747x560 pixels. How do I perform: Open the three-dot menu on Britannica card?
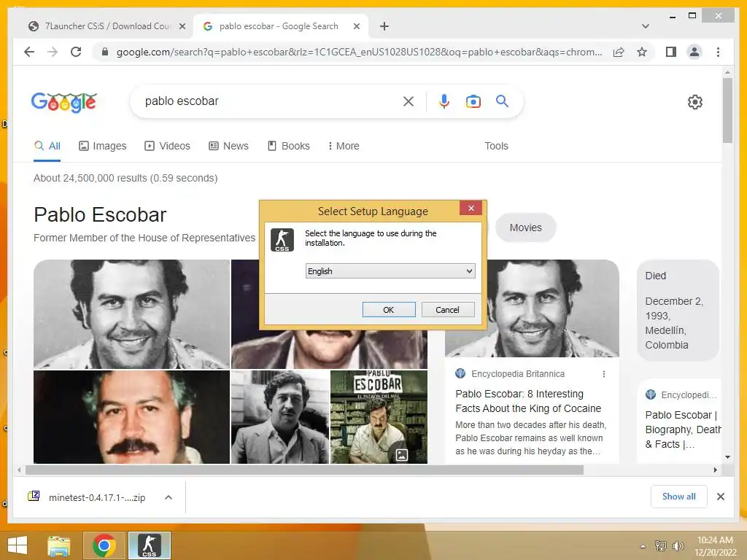[x=603, y=374]
